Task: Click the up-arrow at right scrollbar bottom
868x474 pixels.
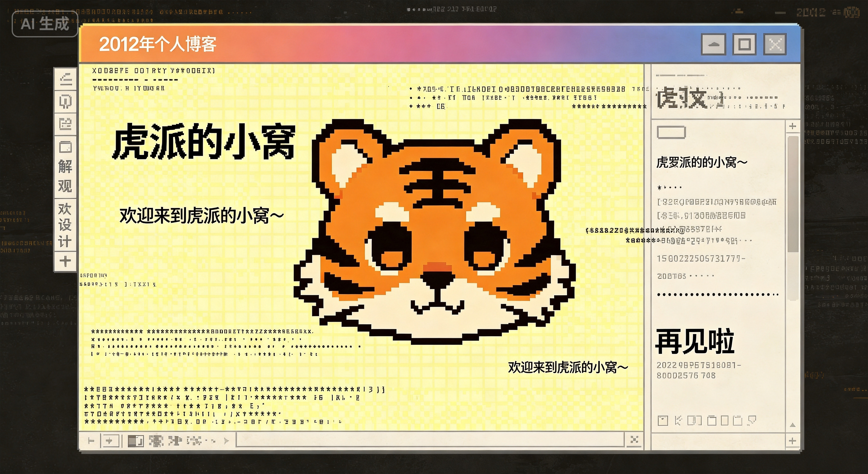Action: 793,425
